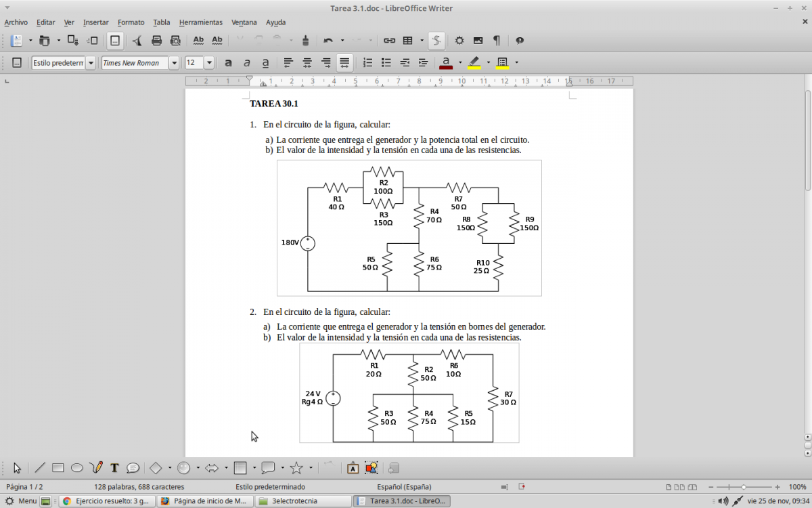Click the Clone formatting brush icon
The width and height of the screenshot is (812, 508).
[x=305, y=41]
